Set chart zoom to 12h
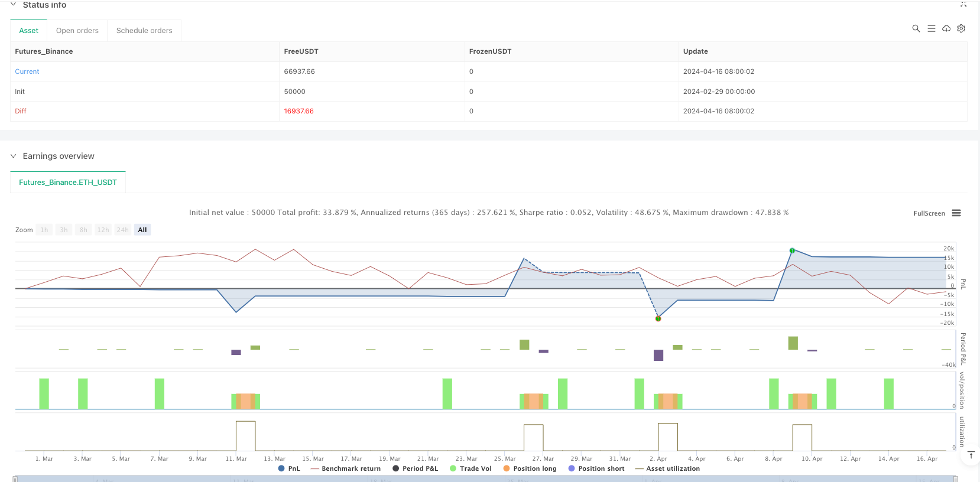Viewport: 980px width, 482px height. [103, 230]
